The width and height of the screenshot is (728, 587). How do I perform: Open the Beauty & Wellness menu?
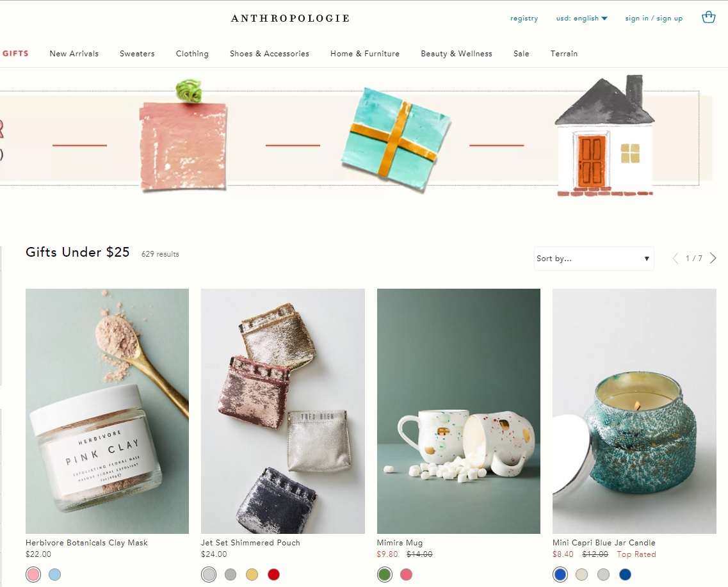tap(457, 54)
